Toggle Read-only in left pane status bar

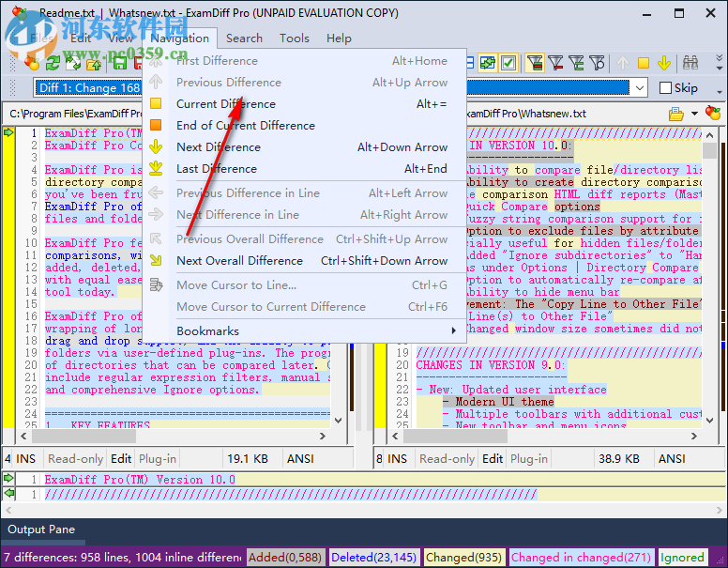tap(75, 459)
